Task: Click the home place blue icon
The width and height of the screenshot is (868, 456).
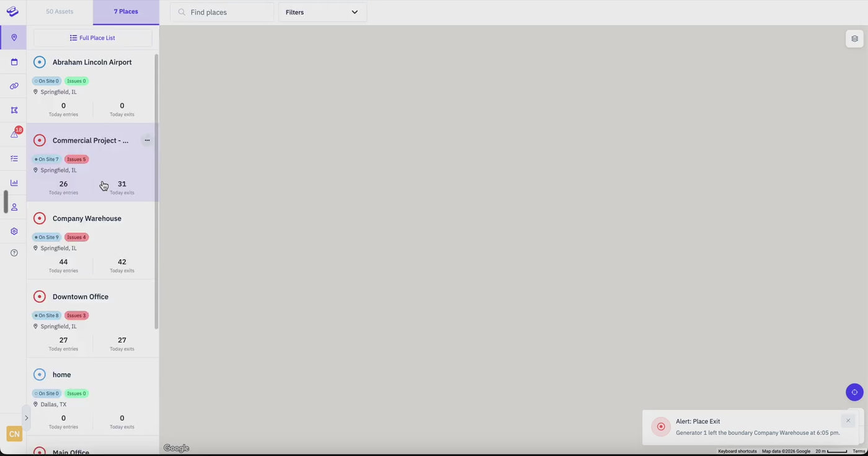Action: (40, 375)
